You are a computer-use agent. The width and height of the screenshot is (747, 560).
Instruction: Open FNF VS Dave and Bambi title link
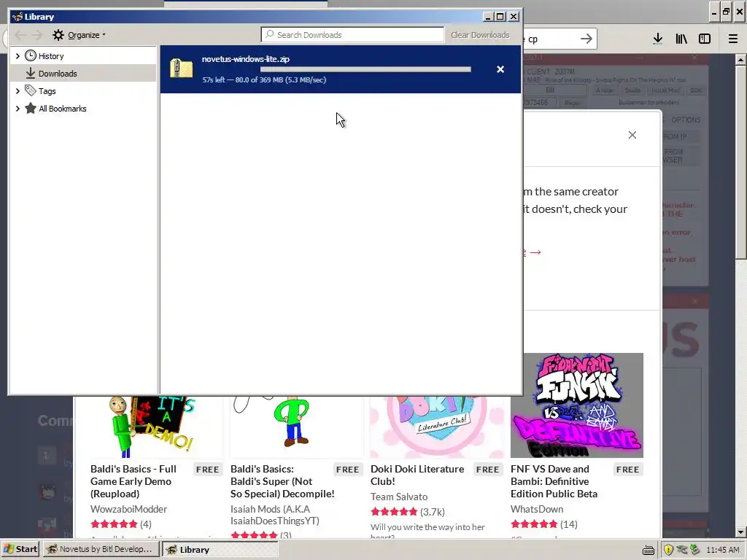[554, 481]
